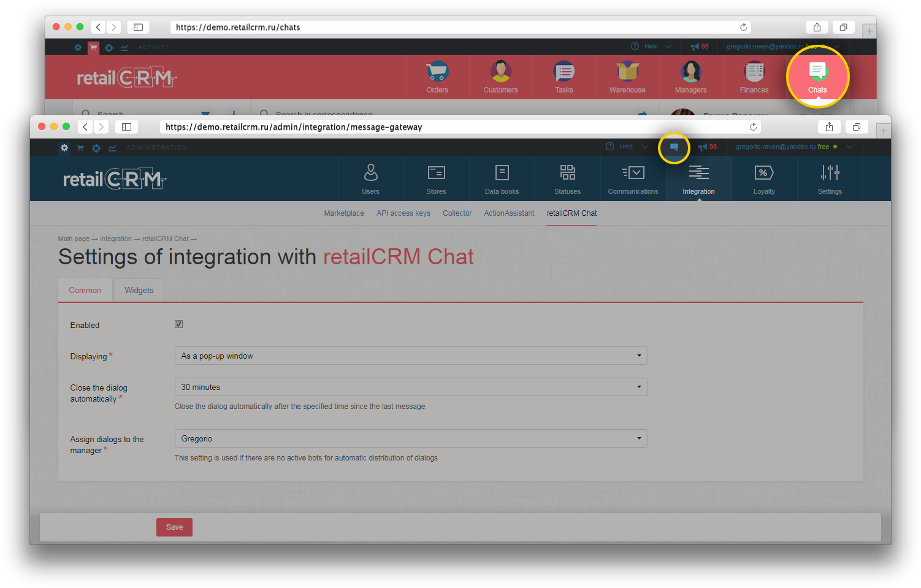
Task: Go to the Statuses section
Action: (567, 178)
